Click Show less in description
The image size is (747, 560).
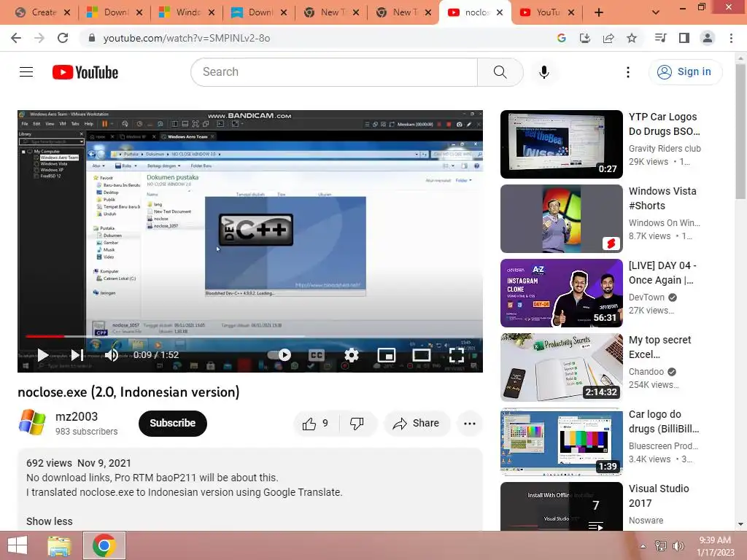(x=50, y=521)
